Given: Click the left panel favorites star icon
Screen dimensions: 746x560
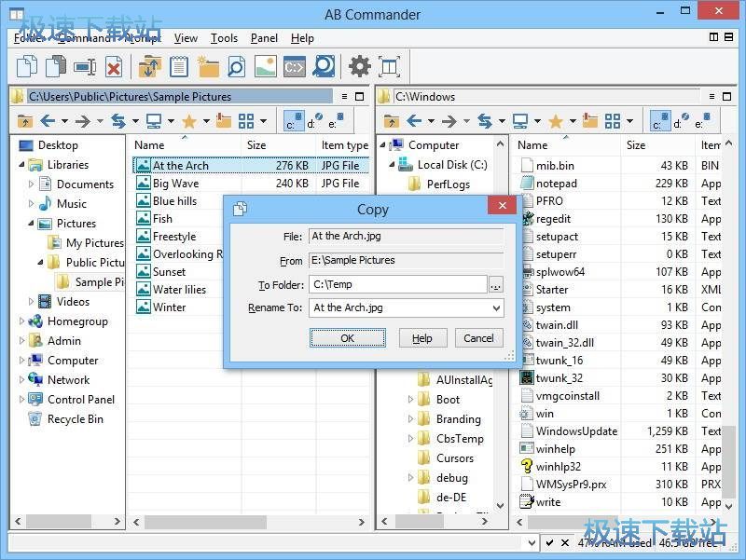Looking at the screenshot, I should click(188, 121).
